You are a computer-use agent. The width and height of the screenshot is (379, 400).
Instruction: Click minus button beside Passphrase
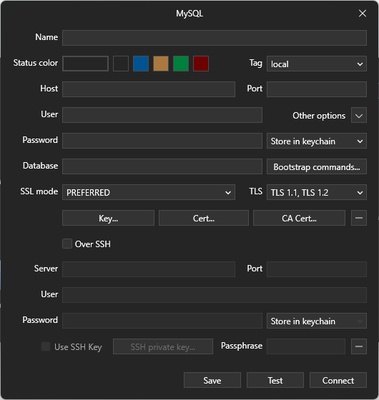(x=359, y=346)
